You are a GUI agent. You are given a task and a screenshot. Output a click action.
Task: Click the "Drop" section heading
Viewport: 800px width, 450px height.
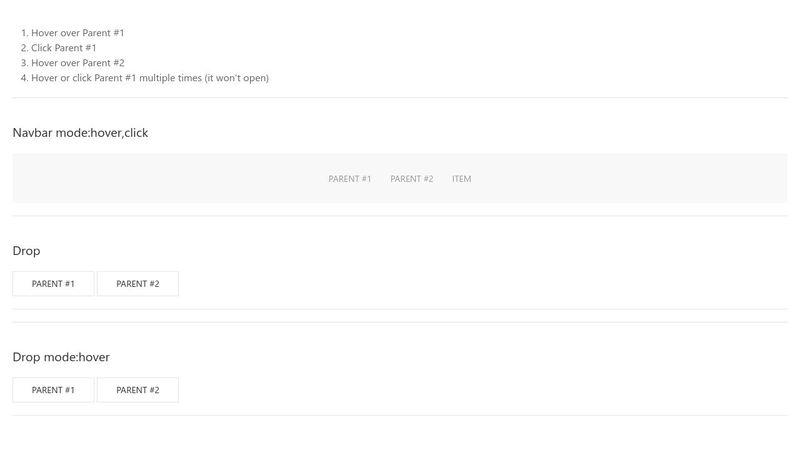26,251
